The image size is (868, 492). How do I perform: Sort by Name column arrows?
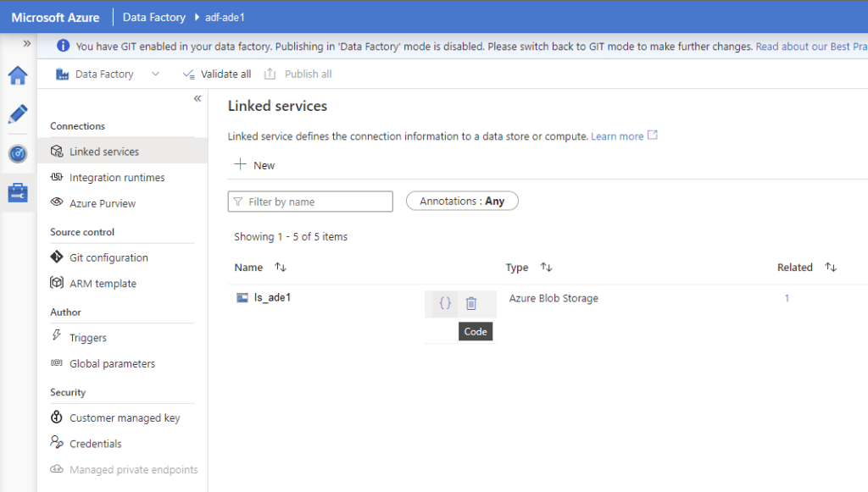(x=281, y=268)
